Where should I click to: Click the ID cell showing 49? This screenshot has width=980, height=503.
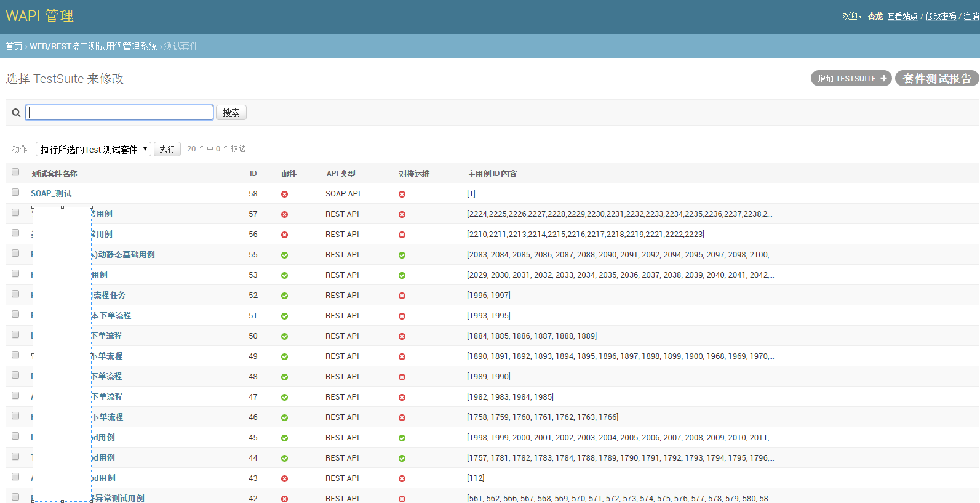tap(253, 356)
